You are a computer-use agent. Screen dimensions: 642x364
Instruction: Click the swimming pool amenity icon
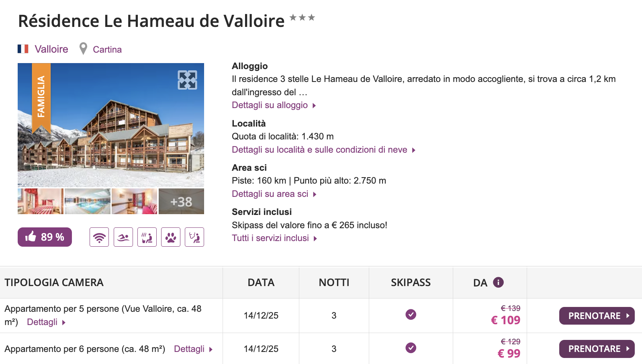pos(123,237)
